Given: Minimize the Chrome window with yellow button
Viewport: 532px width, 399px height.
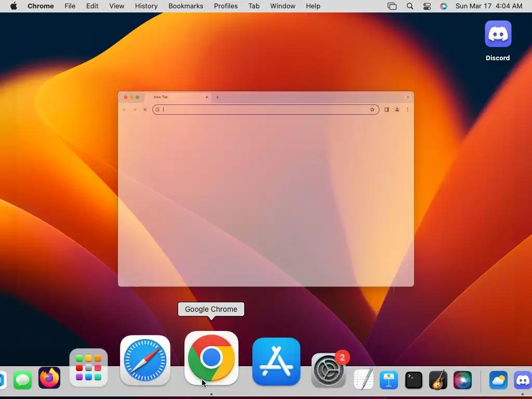Looking at the screenshot, I should (x=131, y=97).
